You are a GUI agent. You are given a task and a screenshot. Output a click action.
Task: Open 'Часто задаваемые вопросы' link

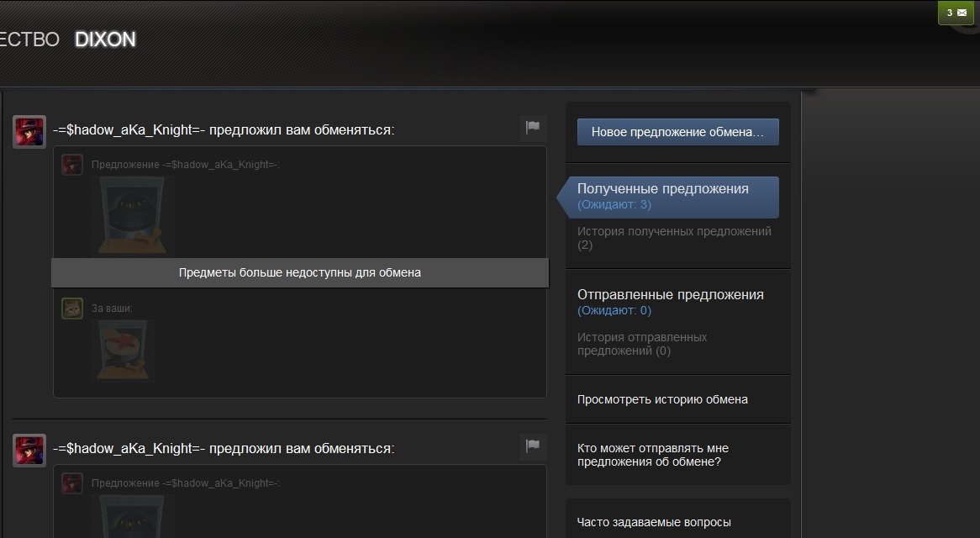click(654, 522)
